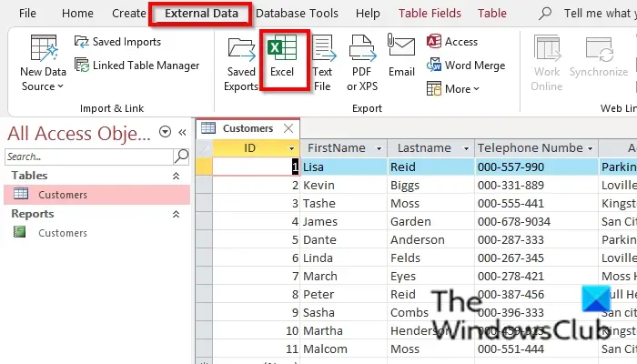Click the cell containing Linda
The width and height of the screenshot is (637, 364).
coord(344,258)
